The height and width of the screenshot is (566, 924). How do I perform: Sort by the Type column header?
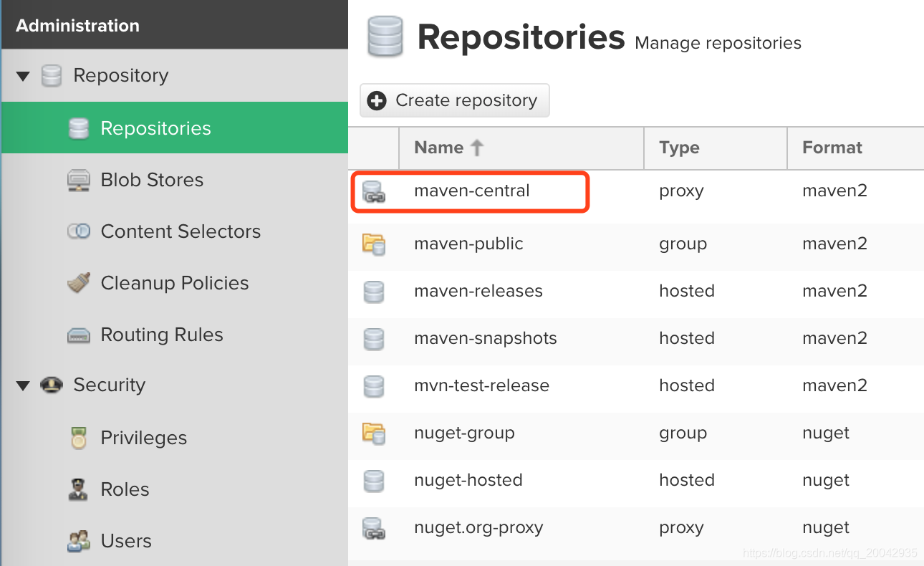pyautogui.click(x=716, y=148)
